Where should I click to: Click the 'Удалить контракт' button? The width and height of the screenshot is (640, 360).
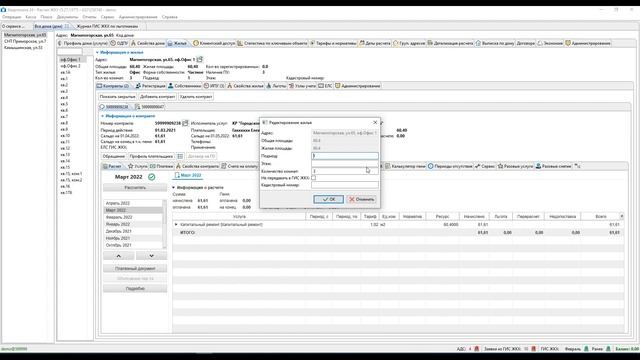196,97
